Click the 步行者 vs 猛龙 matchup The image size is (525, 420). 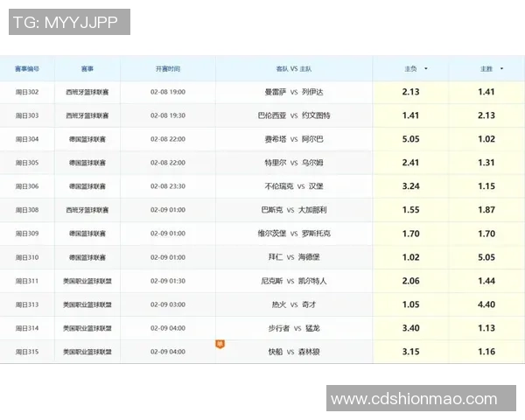(294, 328)
